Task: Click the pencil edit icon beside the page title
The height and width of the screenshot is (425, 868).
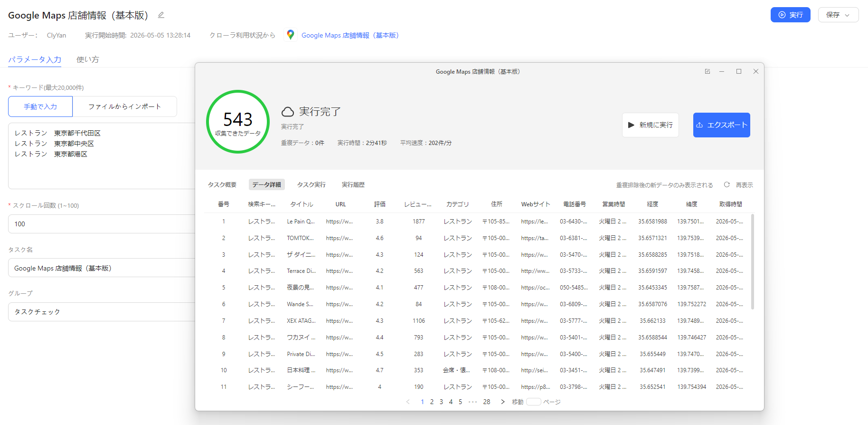Action: coord(161,15)
